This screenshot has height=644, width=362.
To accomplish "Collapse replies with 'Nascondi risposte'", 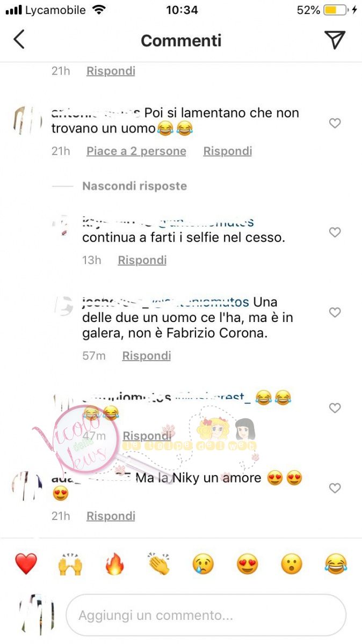I will click(x=134, y=186).
